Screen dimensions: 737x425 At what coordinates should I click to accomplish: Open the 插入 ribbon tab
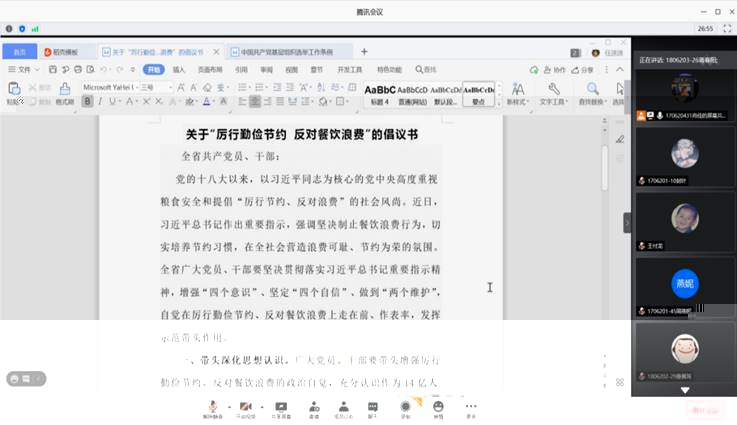(x=179, y=70)
